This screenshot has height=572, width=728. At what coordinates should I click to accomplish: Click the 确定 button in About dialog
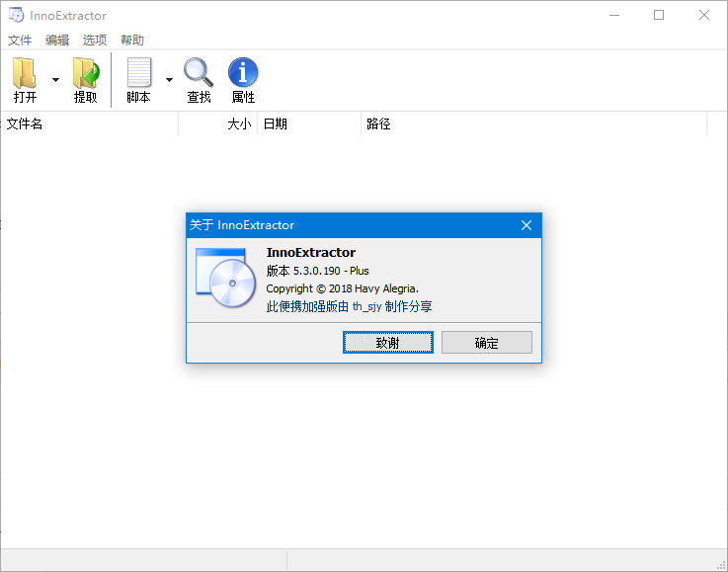[487, 343]
